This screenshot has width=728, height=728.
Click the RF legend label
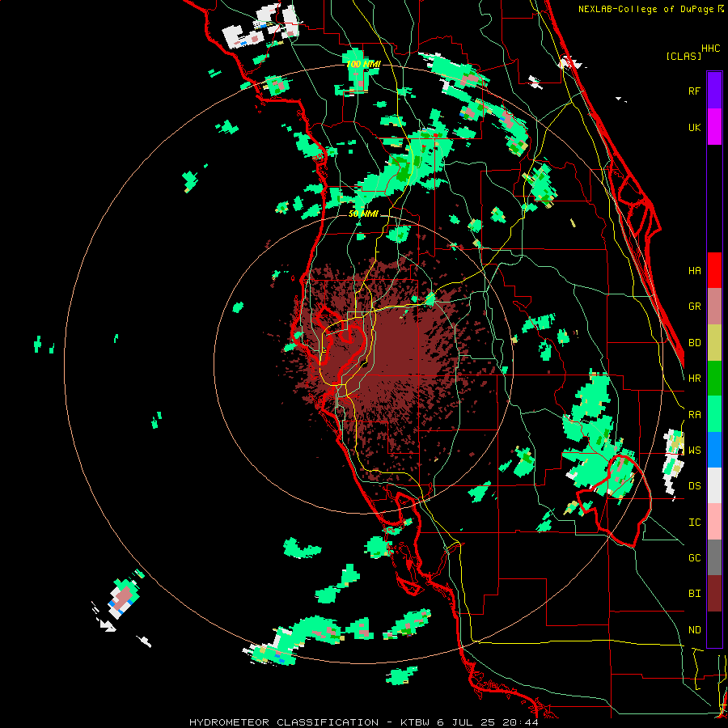point(695,91)
